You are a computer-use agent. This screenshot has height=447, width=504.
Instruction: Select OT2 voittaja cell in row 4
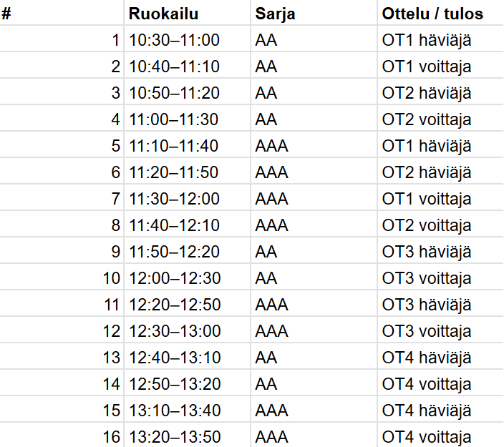[441, 118]
